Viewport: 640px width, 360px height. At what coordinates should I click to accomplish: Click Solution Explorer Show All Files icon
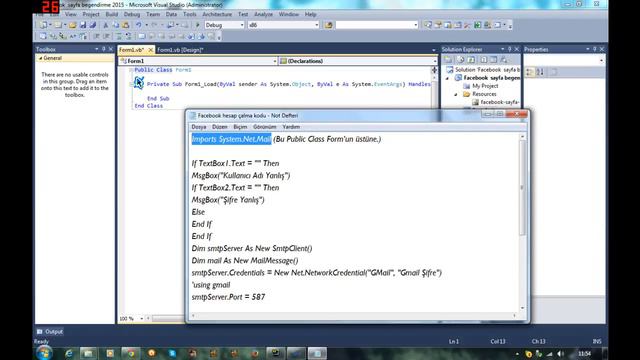coord(460,60)
